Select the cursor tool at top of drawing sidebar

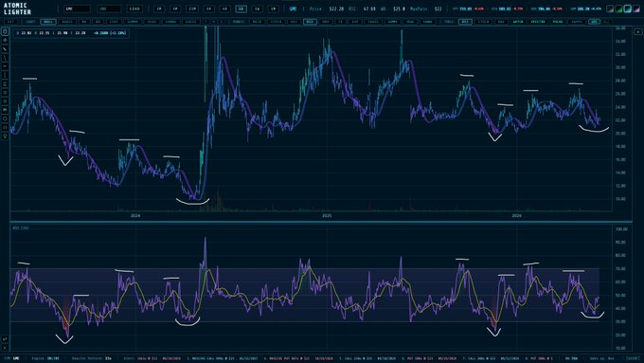[5, 31]
